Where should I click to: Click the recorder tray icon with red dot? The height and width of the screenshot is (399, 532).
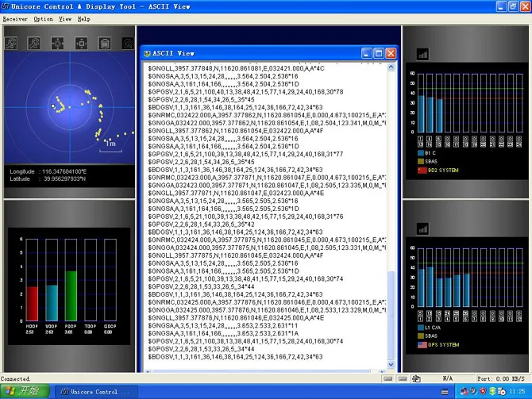502,392
